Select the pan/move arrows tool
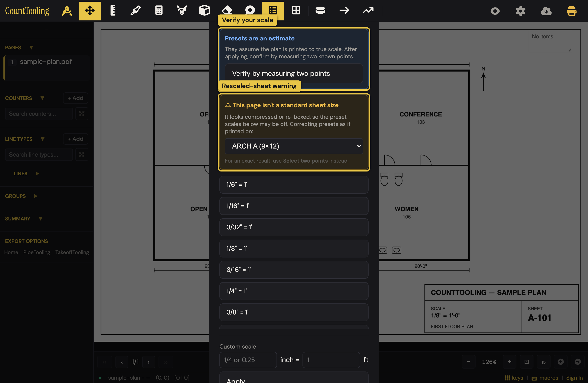The width and height of the screenshot is (588, 383). 90,11
